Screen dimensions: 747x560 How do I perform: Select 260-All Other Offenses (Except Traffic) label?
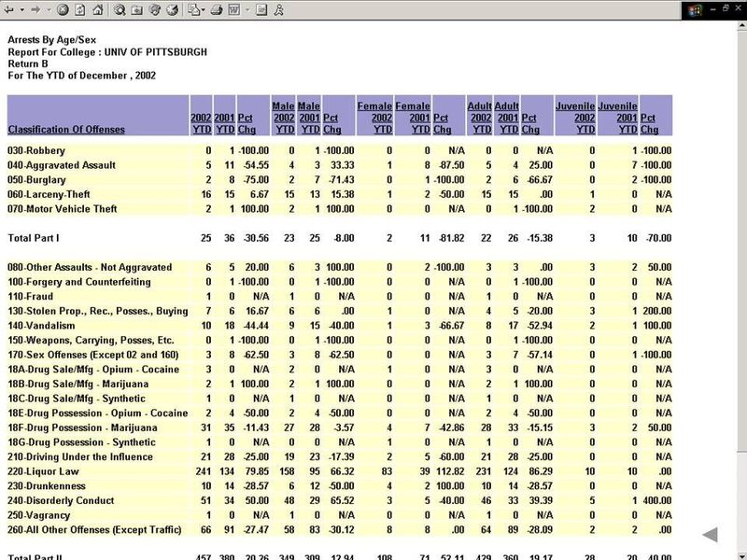pos(94,530)
